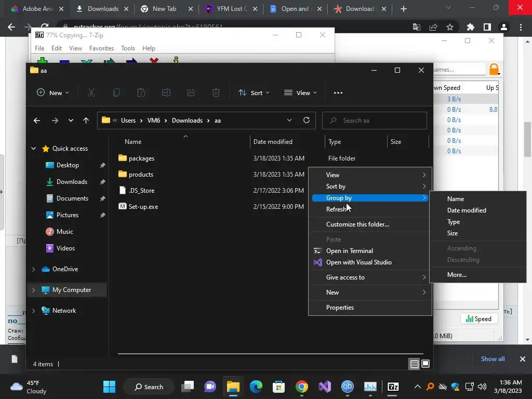532x399 pixels.
Task: Expand My Computer tree node
Action: [34, 290]
